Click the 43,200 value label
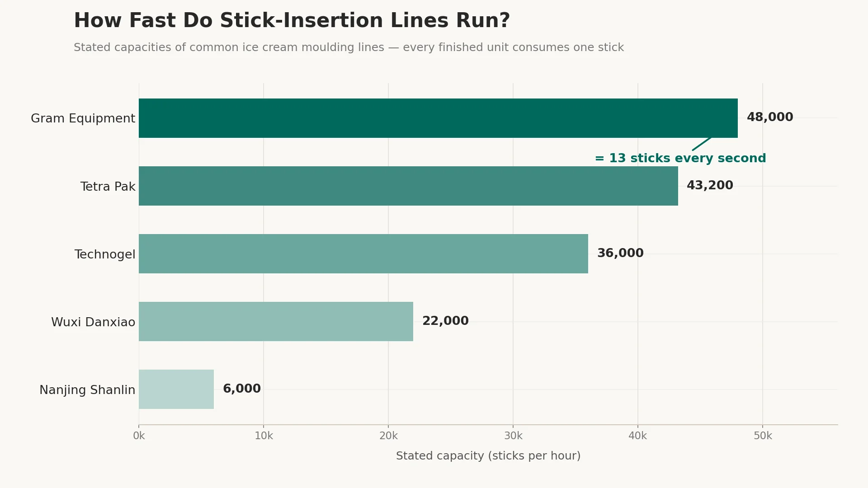868x488 pixels. [710, 185]
